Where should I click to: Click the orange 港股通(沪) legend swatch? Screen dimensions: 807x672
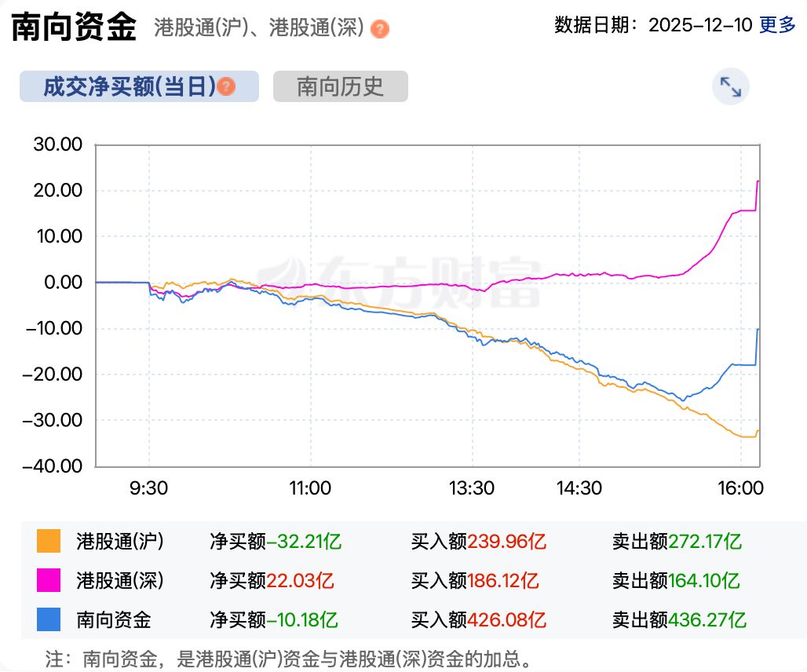tap(49, 542)
